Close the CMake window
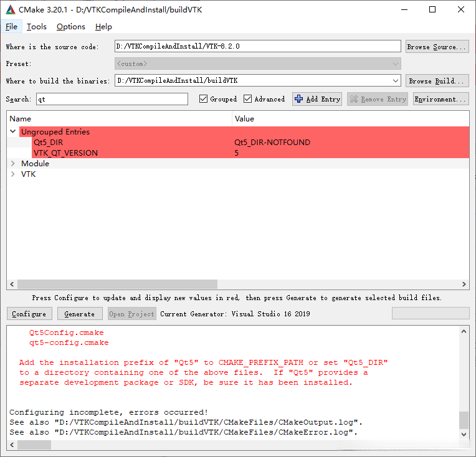Viewport: 476px width, 457px height. (x=461, y=10)
